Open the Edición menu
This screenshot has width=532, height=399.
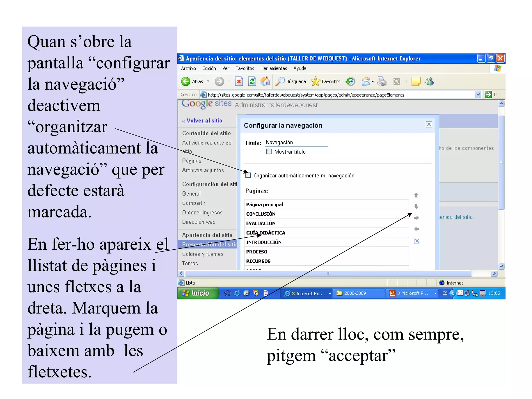(x=209, y=68)
